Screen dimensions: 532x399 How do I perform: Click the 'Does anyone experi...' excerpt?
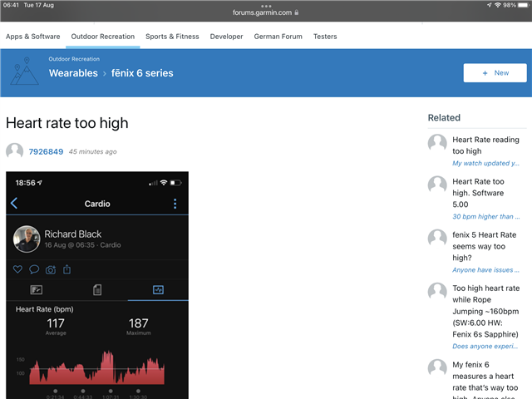485,346
